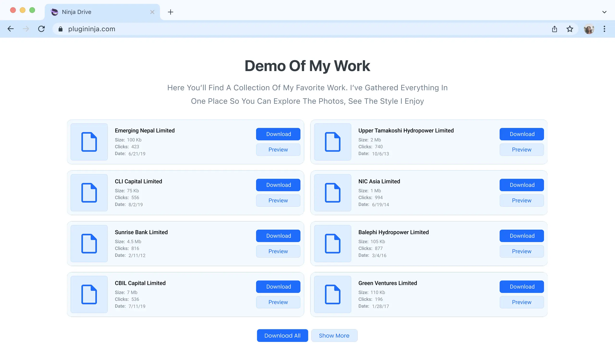Download the Sunrise Bank Limited file
Image resolution: width=615 pixels, height=364 pixels.
pyautogui.click(x=278, y=236)
